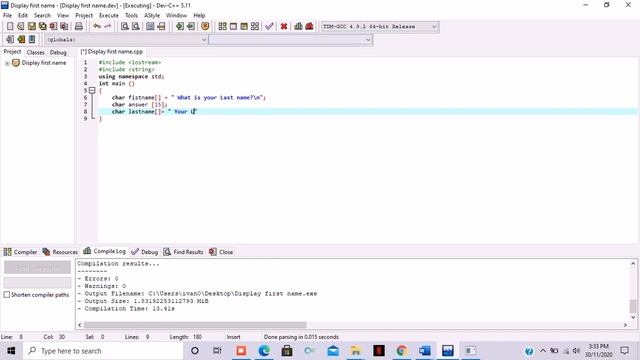This screenshot has height=360, width=640.
Task: Click the Add to Project icon
Action: [180, 27]
